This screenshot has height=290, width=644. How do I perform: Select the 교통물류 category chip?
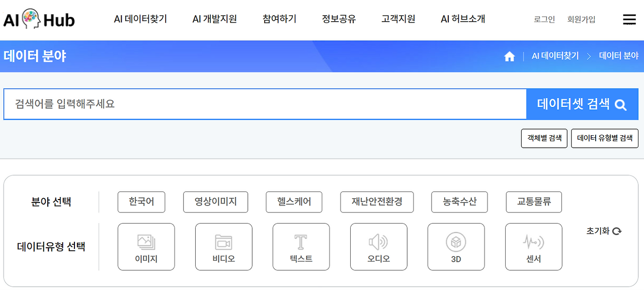click(534, 202)
